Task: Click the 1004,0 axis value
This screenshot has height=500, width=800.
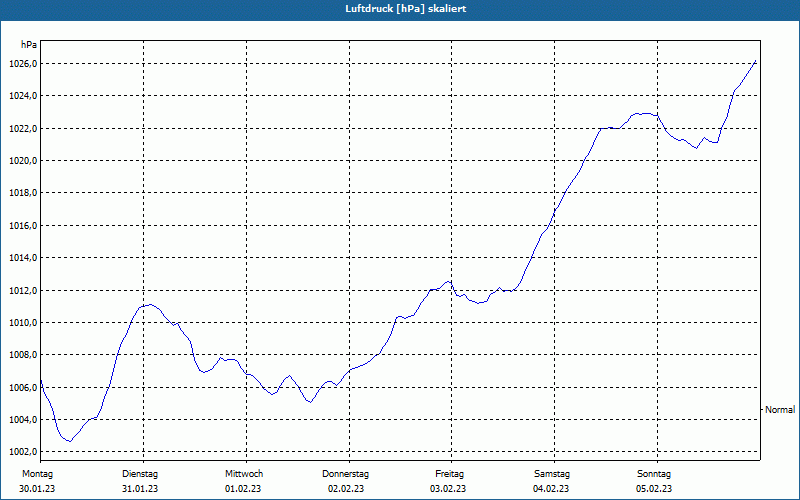Action: pos(22,420)
